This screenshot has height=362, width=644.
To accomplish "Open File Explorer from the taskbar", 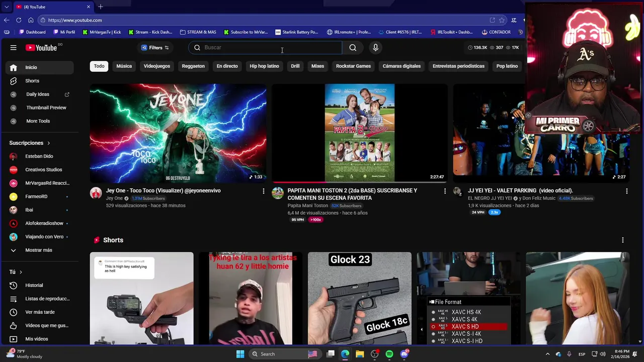I will 360,354.
